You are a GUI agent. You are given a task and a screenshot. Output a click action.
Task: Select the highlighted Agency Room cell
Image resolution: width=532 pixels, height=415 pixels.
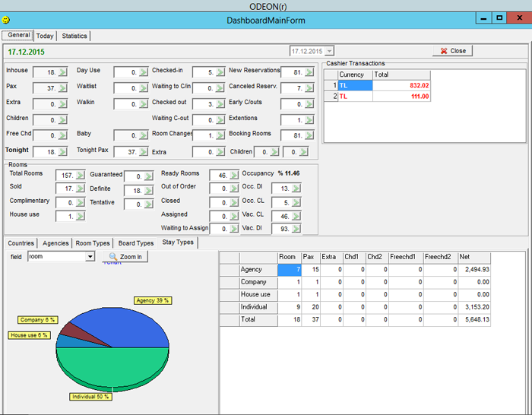[x=290, y=269]
